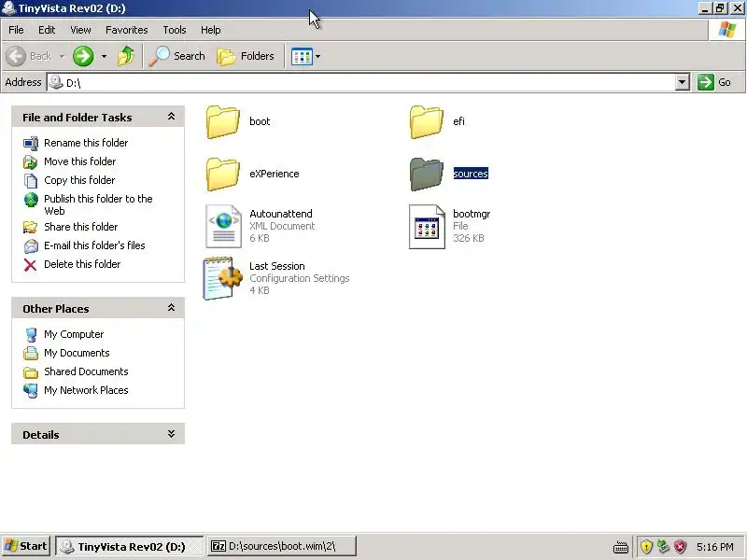Click the E-mail folder's files icon
747x560 pixels.
(x=31, y=245)
